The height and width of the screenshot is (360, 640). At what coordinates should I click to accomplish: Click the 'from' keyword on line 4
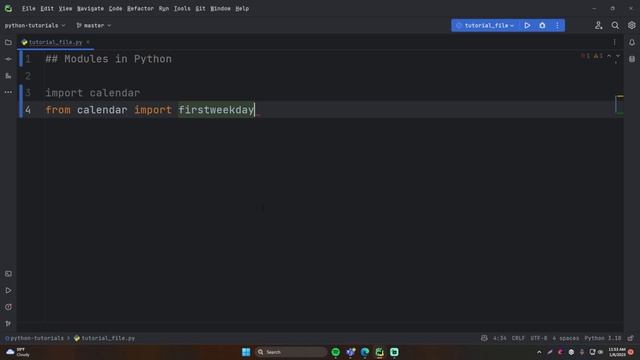coord(58,110)
